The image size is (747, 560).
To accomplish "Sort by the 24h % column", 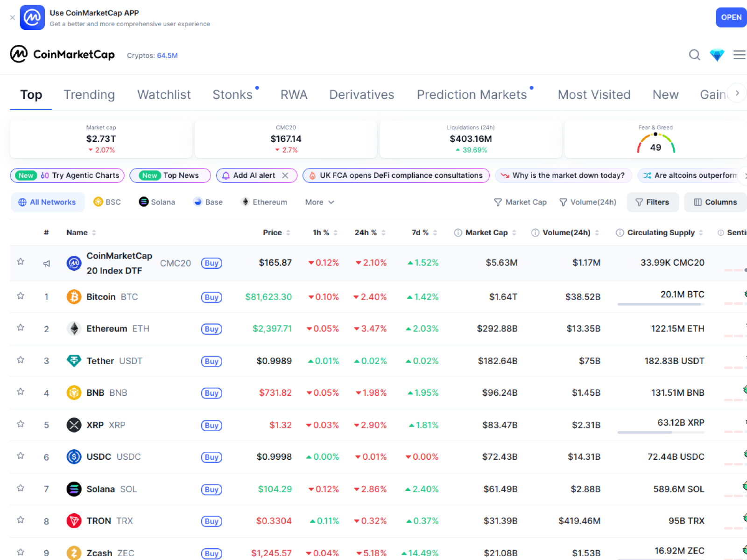I will (370, 232).
